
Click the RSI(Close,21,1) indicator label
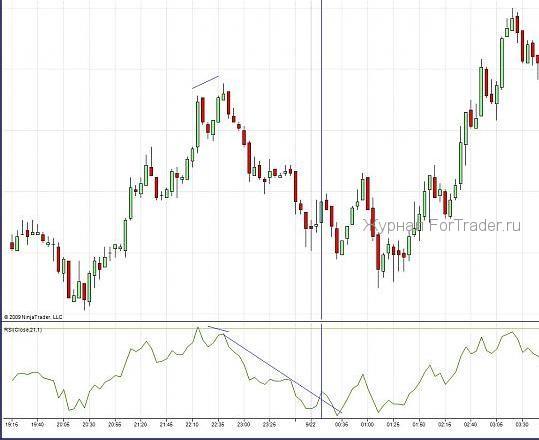click(23, 330)
